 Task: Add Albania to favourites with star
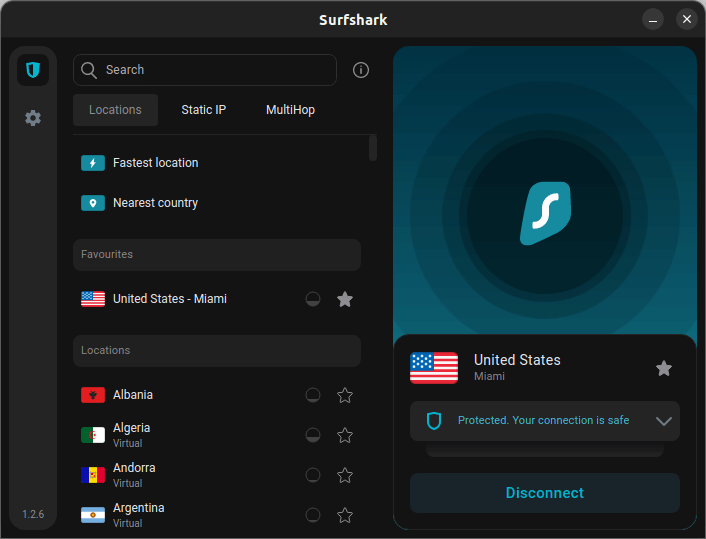point(345,395)
